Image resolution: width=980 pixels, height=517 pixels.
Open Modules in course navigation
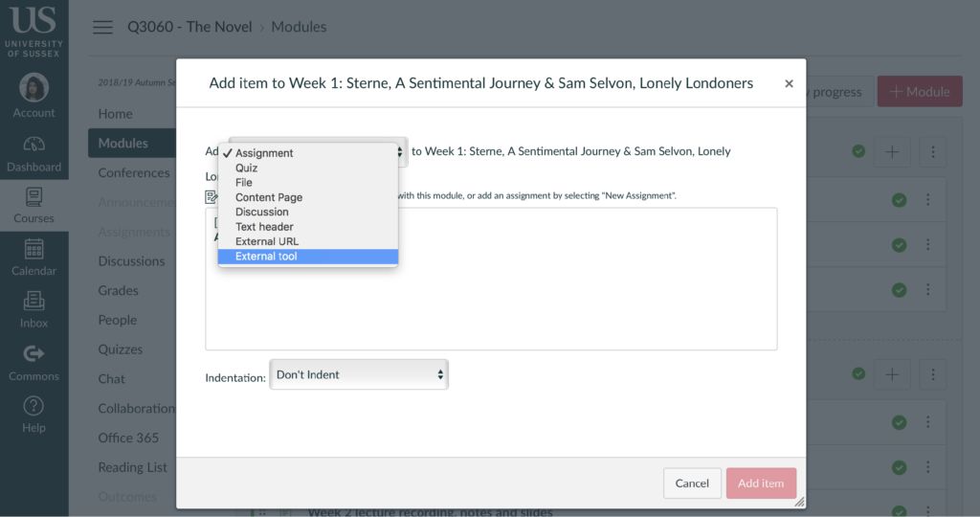pos(132,144)
